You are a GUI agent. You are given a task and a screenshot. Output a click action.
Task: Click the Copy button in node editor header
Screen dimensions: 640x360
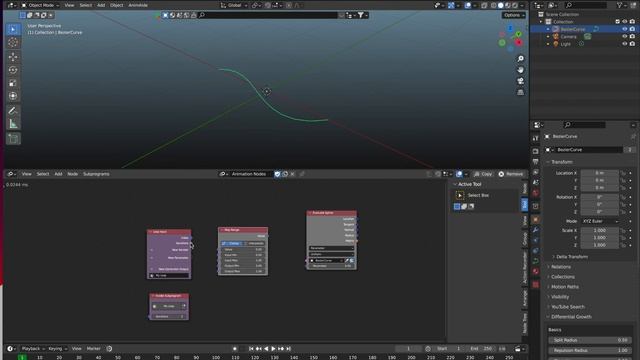click(483, 174)
